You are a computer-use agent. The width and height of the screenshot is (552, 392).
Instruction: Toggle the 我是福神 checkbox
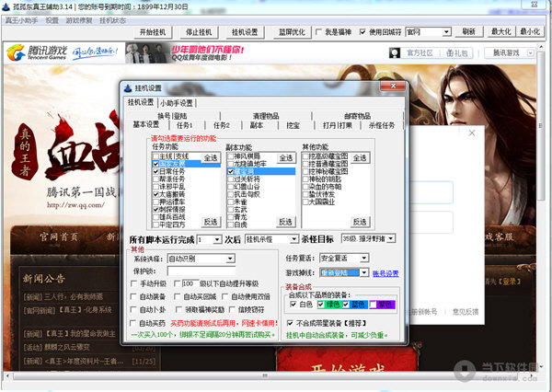coord(318,32)
